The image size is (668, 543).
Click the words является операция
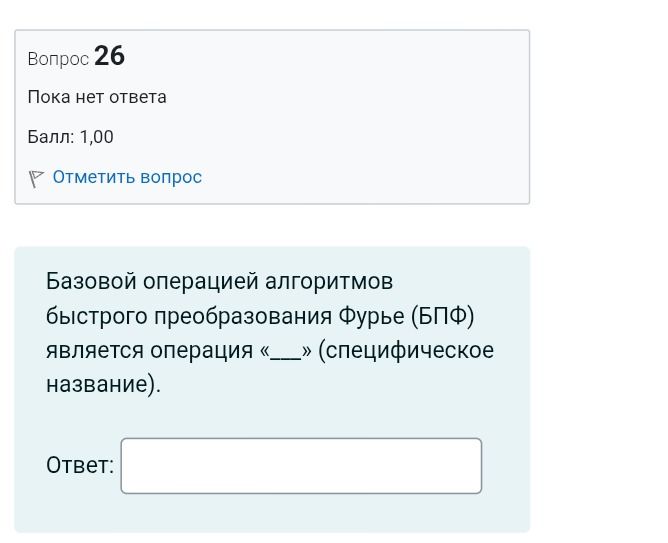pos(150,351)
